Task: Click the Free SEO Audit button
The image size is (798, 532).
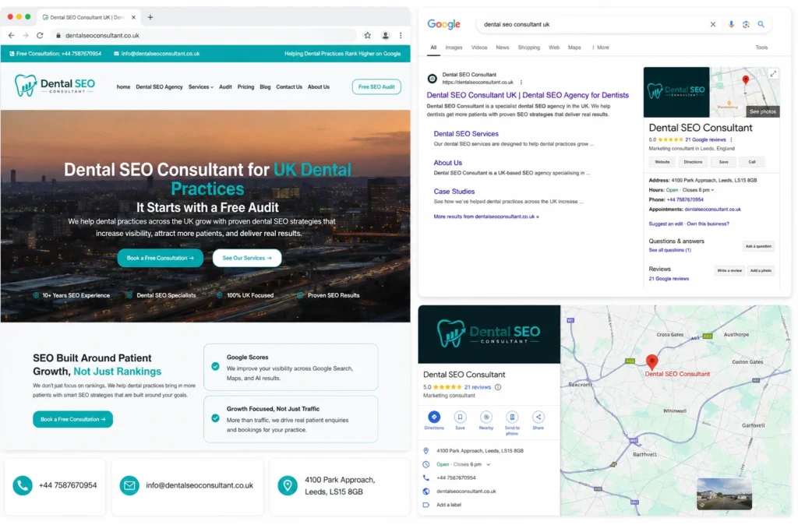Action: 376,87
